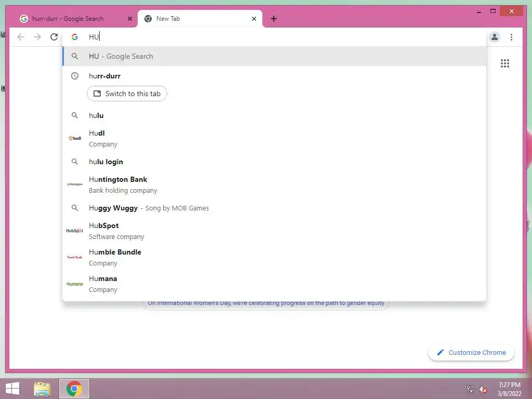Select the New Tab tab
The width and height of the screenshot is (532, 399).
(199, 19)
